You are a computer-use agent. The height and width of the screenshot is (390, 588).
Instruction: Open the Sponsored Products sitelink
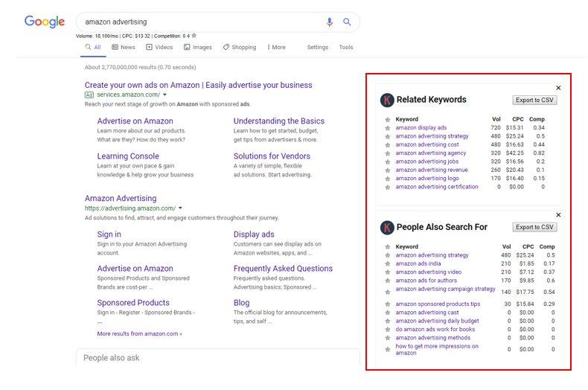(133, 303)
